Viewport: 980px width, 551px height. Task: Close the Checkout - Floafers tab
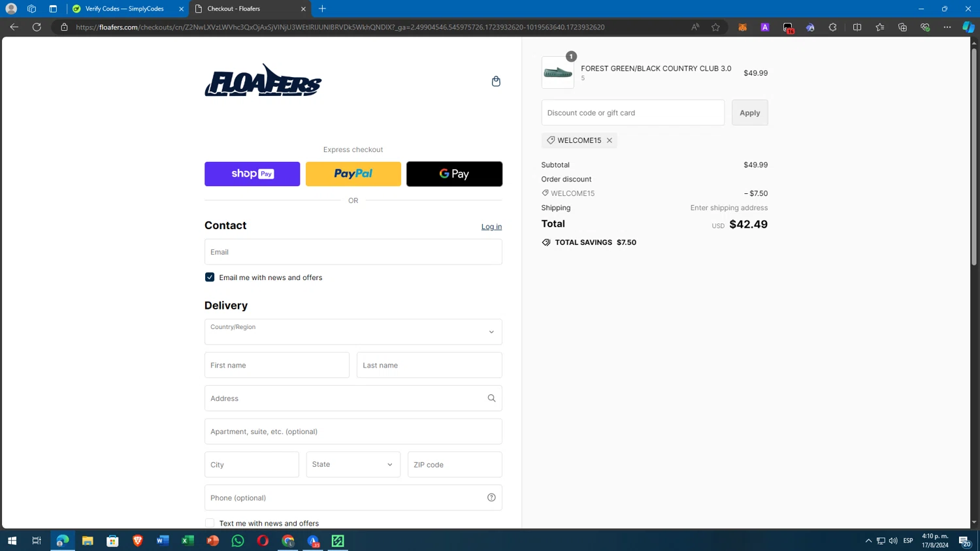pos(303,8)
